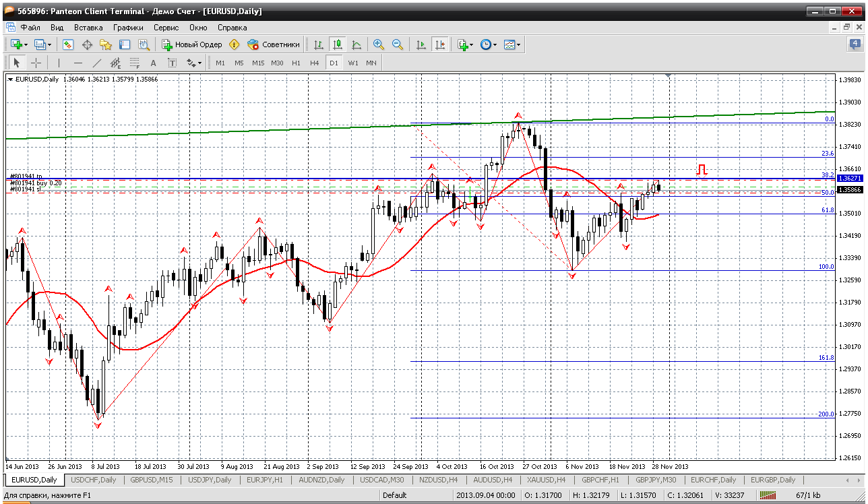868x504 pixels.
Task: Select the arrow cursor tool
Action: [17, 63]
